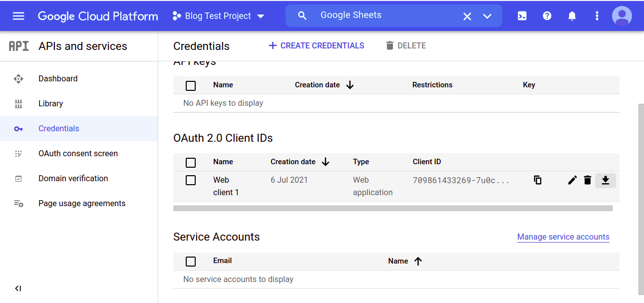Click the OAuth table Name column header

pos(223,162)
